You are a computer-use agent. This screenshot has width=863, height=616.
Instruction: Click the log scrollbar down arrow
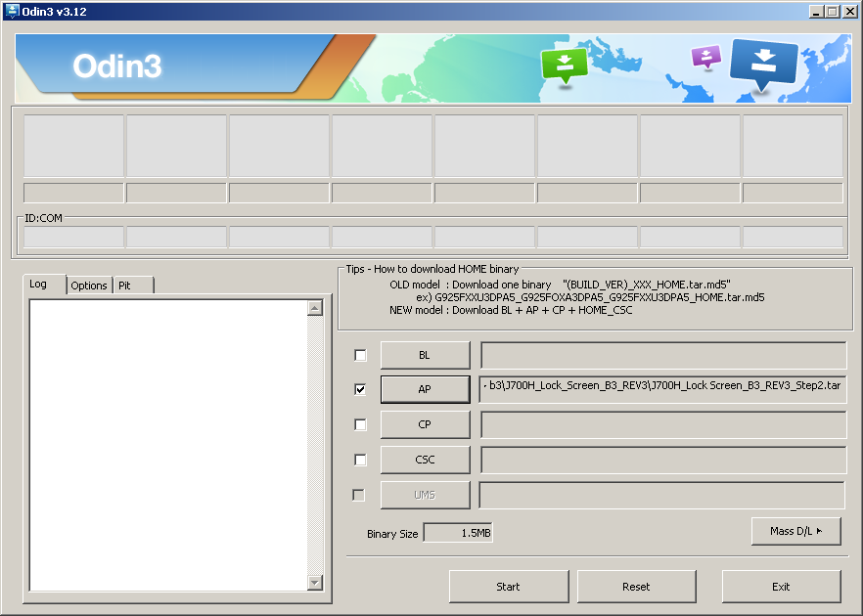click(x=315, y=582)
